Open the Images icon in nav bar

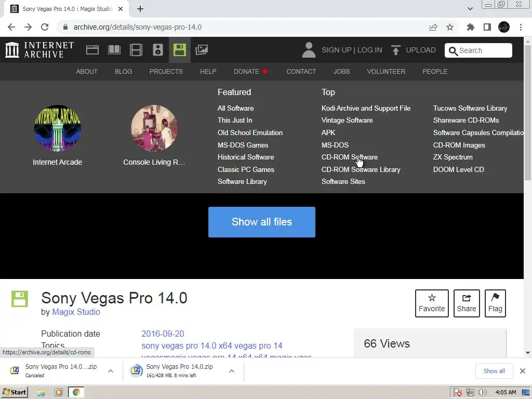(202, 50)
